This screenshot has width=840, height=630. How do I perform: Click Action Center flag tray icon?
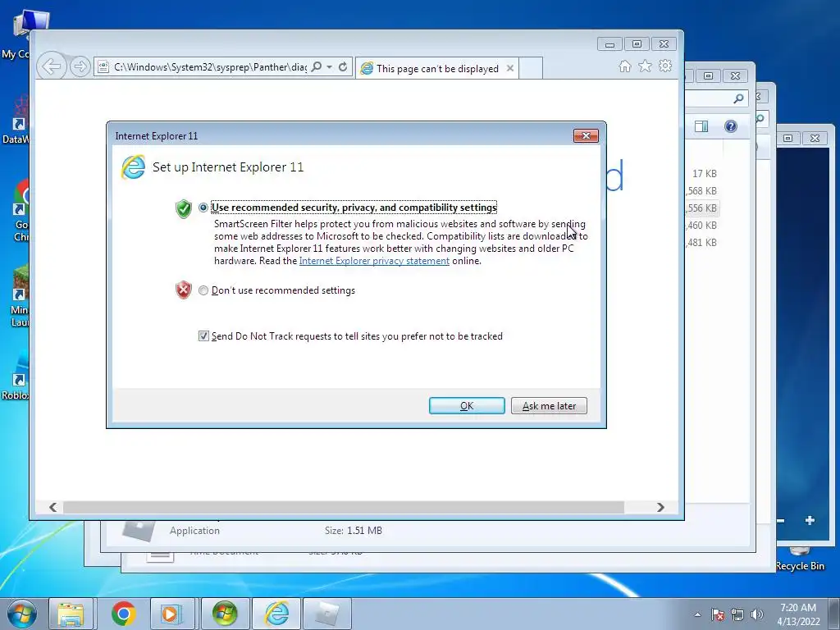[718, 614]
